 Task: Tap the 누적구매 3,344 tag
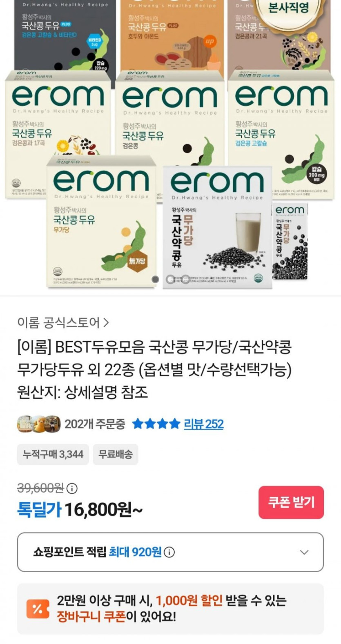pyautogui.click(x=53, y=454)
